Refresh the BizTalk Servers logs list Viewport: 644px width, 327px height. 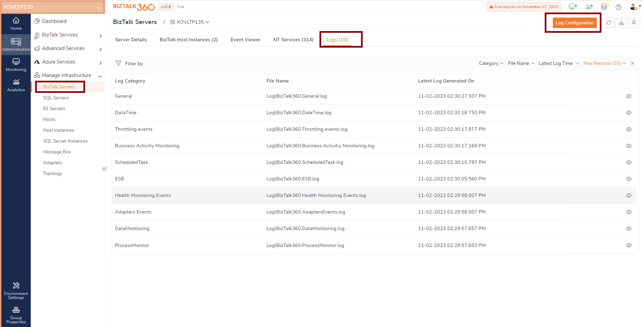tap(609, 23)
